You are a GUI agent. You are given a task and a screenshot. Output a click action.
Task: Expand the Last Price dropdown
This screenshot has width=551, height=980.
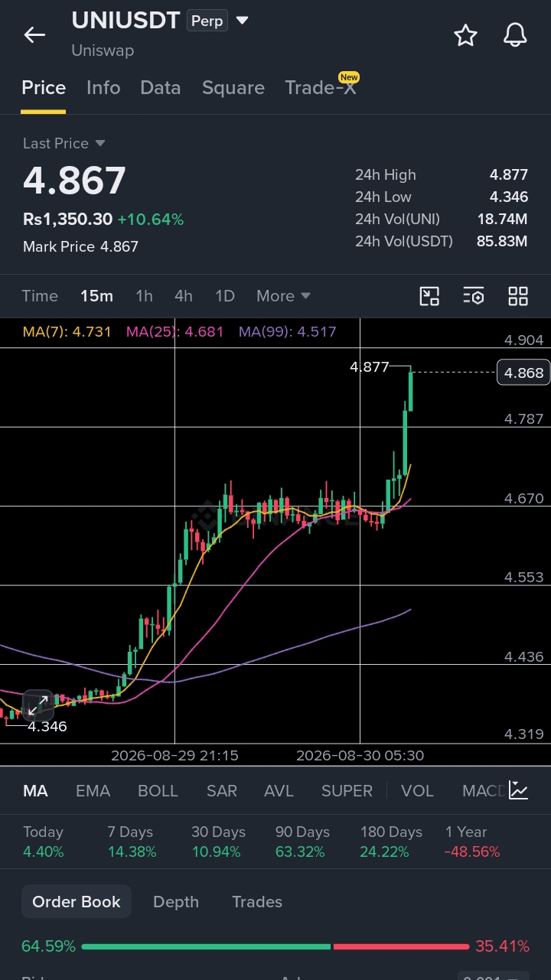click(x=100, y=143)
